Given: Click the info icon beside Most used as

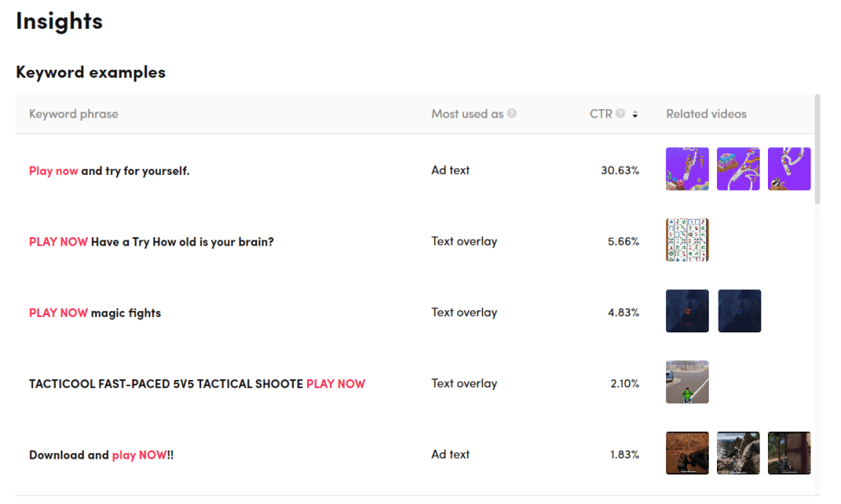Looking at the screenshot, I should pos(512,114).
